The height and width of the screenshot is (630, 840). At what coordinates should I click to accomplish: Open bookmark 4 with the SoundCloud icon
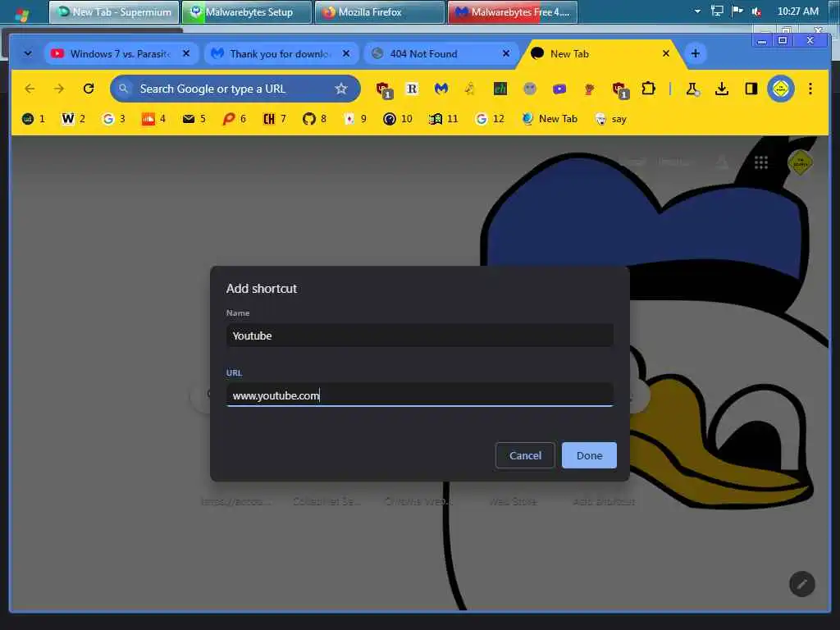tap(153, 119)
